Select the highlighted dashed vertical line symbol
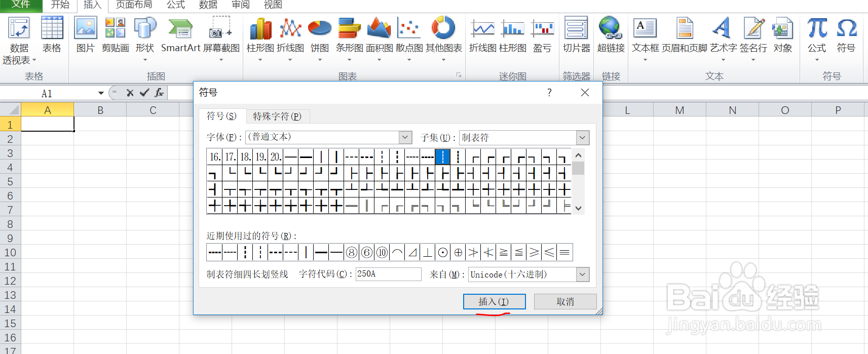868x354 pixels. [x=442, y=156]
